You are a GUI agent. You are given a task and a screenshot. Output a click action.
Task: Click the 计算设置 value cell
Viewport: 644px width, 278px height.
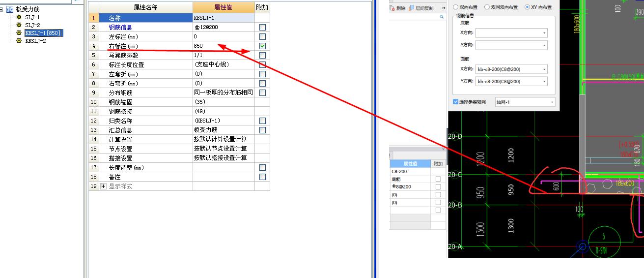click(x=224, y=139)
